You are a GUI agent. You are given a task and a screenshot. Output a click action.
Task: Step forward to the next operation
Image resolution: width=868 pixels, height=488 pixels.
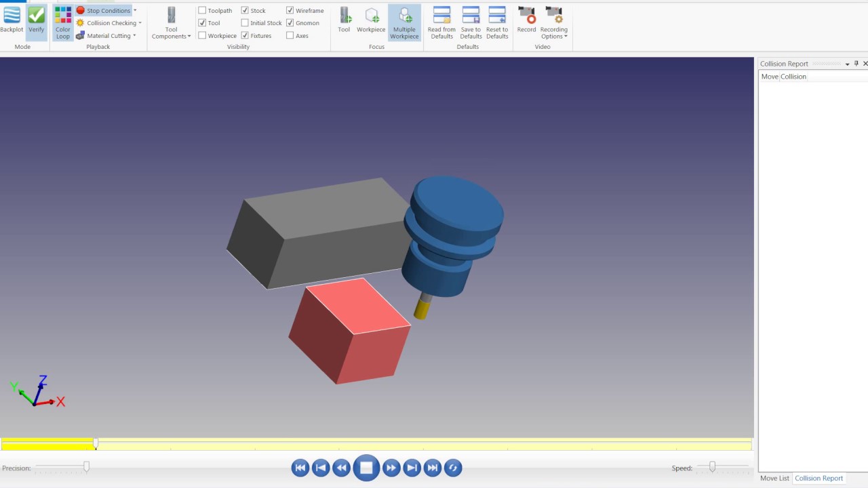tap(412, 468)
